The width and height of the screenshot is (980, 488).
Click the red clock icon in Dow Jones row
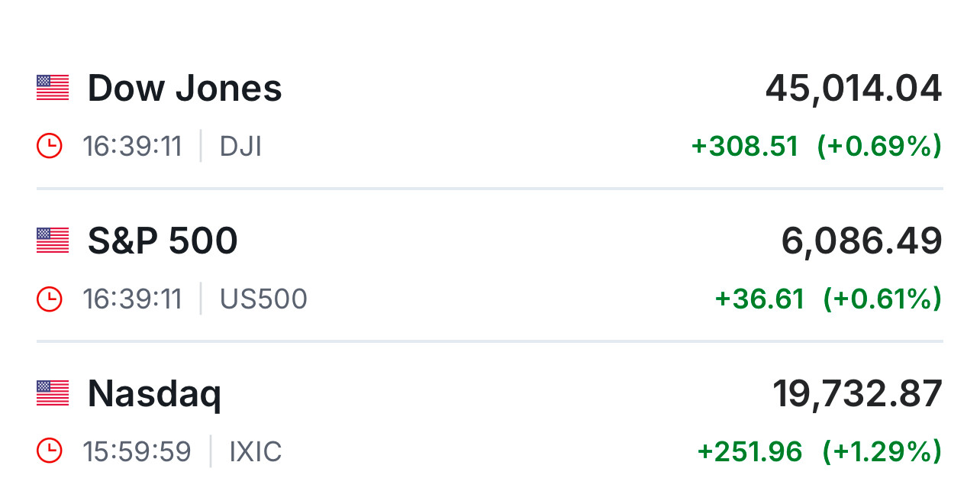[x=50, y=146]
